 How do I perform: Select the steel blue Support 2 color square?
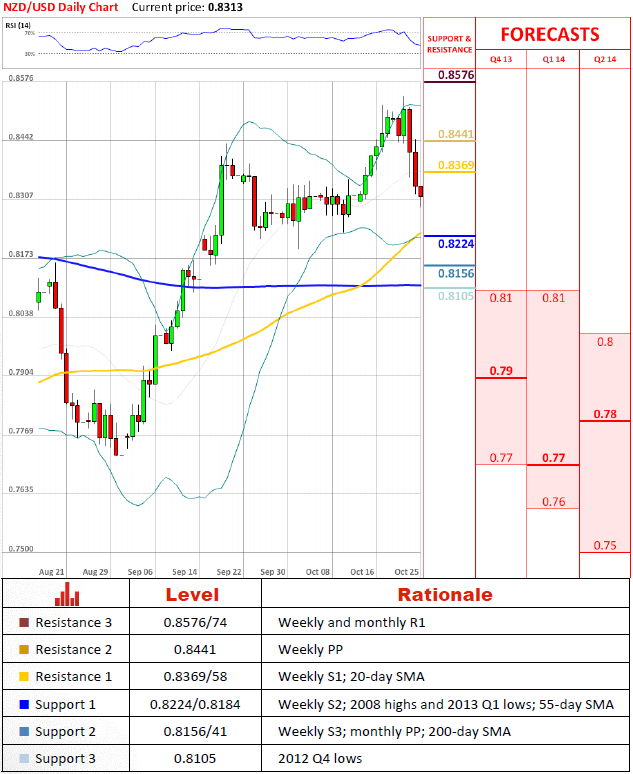tap(23, 731)
